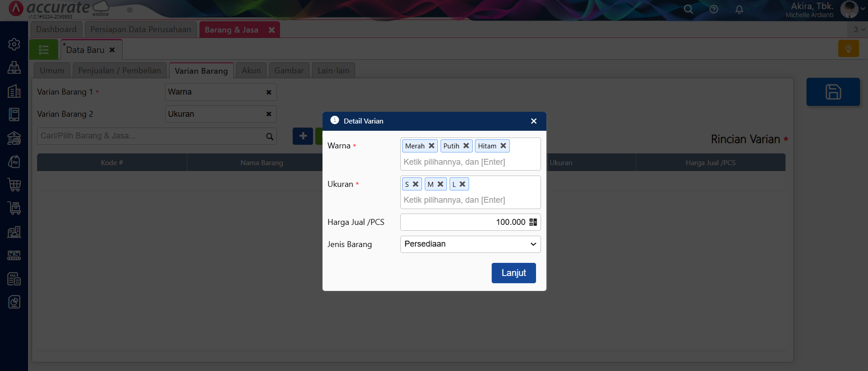The height and width of the screenshot is (371, 868).
Task: Open the Penjualan / Pembelian tab
Action: click(x=119, y=71)
